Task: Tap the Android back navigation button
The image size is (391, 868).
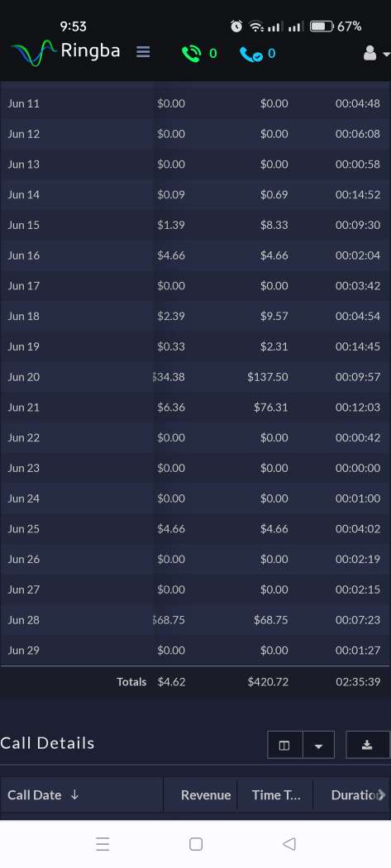Action: point(288,844)
